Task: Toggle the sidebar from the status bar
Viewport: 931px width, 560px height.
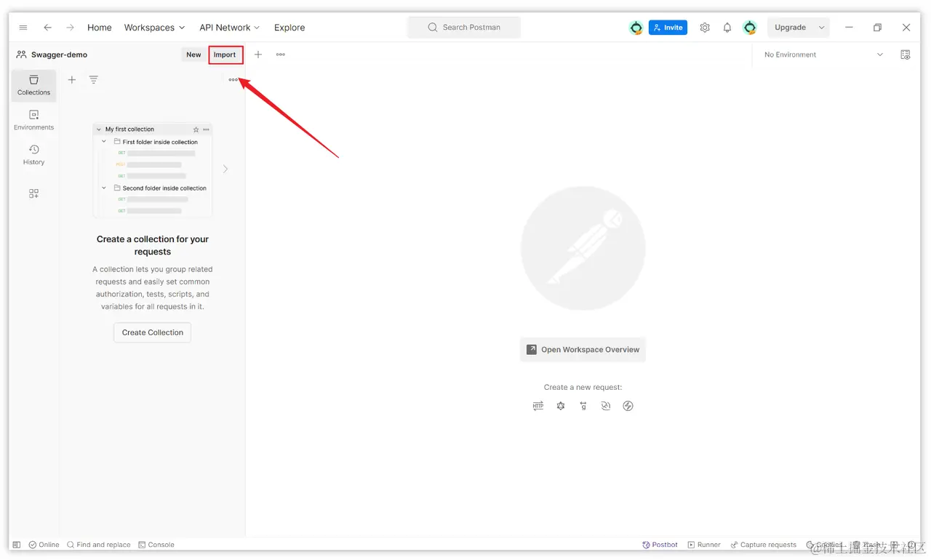Action: pyautogui.click(x=17, y=545)
